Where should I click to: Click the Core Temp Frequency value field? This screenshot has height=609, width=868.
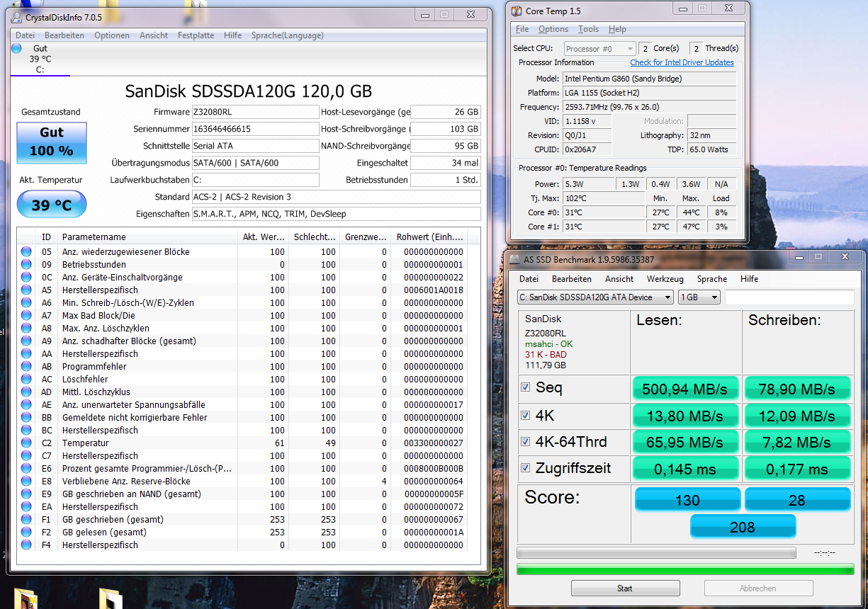pyautogui.click(x=648, y=107)
